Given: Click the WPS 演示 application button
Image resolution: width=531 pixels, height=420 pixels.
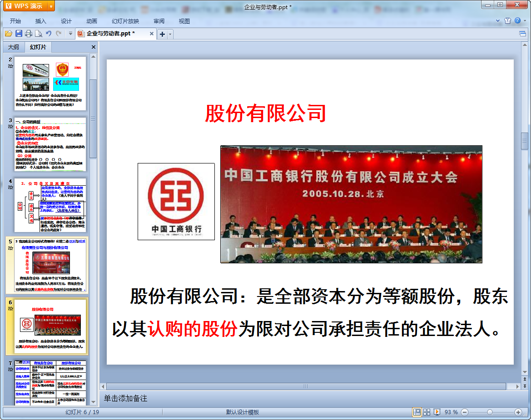Looking at the screenshot, I should point(25,6).
